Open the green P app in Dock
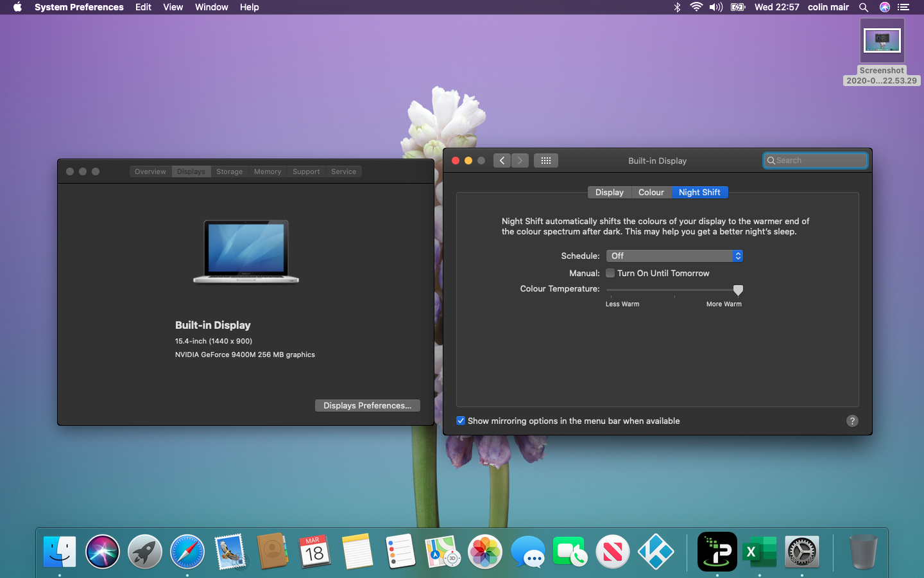Image resolution: width=924 pixels, height=578 pixels. coord(717,552)
